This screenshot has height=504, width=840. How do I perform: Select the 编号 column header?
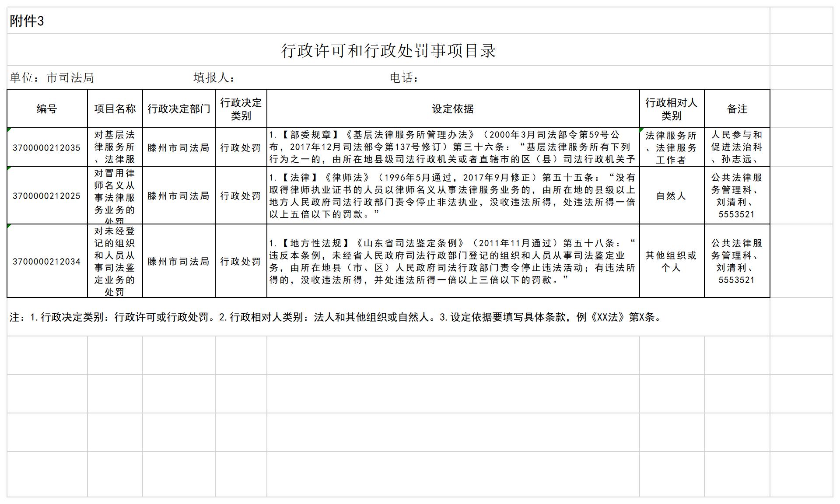[47, 109]
